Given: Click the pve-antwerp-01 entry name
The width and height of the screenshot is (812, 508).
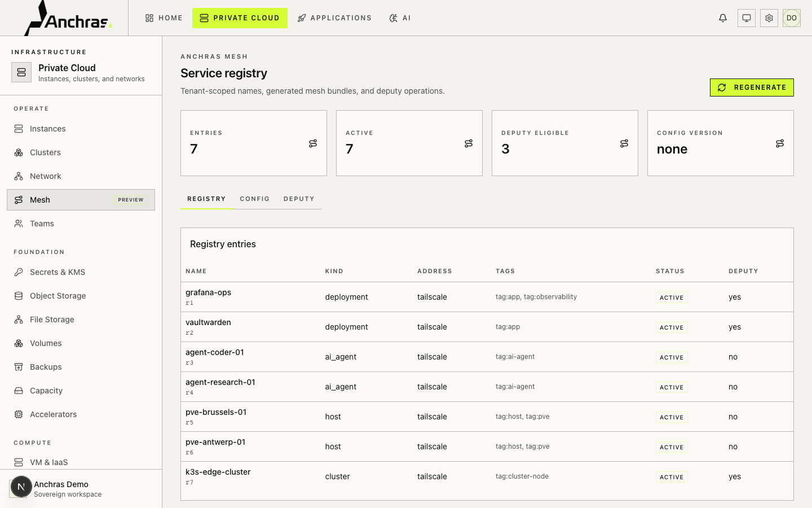Looking at the screenshot, I should coord(215,442).
